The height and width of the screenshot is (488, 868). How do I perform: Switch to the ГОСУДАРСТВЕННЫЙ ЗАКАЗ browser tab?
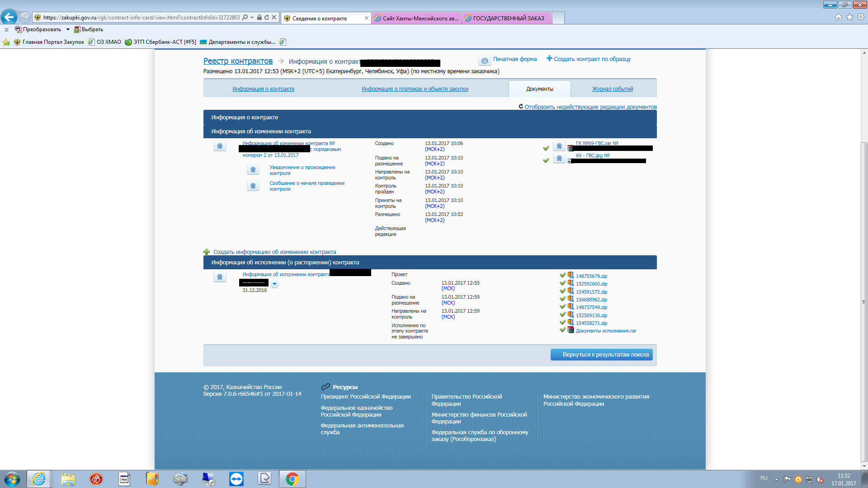(507, 18)
